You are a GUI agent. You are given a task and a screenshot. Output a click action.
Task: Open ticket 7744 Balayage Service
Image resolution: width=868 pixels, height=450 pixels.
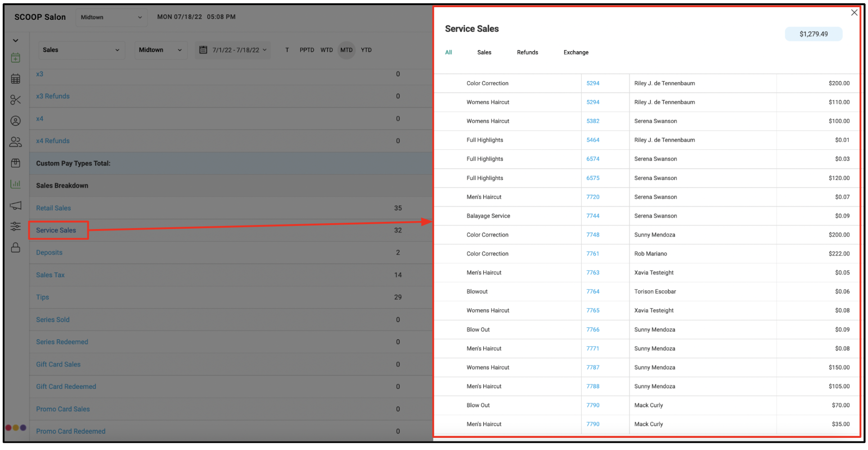(x=592, y=216)
